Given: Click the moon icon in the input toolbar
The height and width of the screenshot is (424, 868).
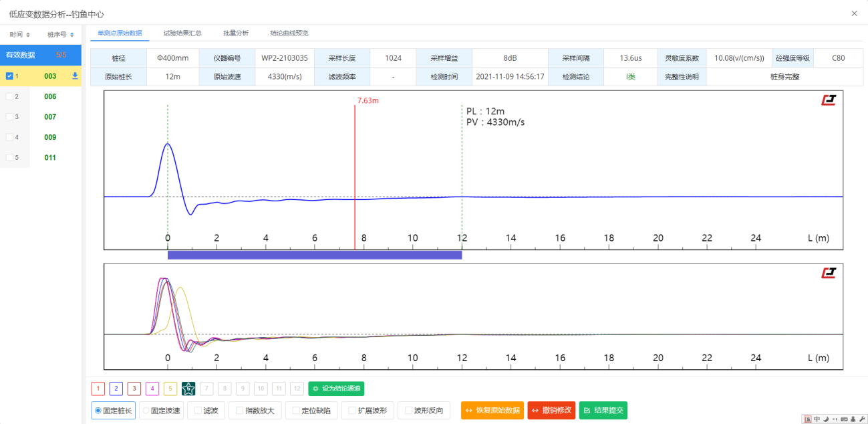Looking at the screenshot, I should coord(826,419).
